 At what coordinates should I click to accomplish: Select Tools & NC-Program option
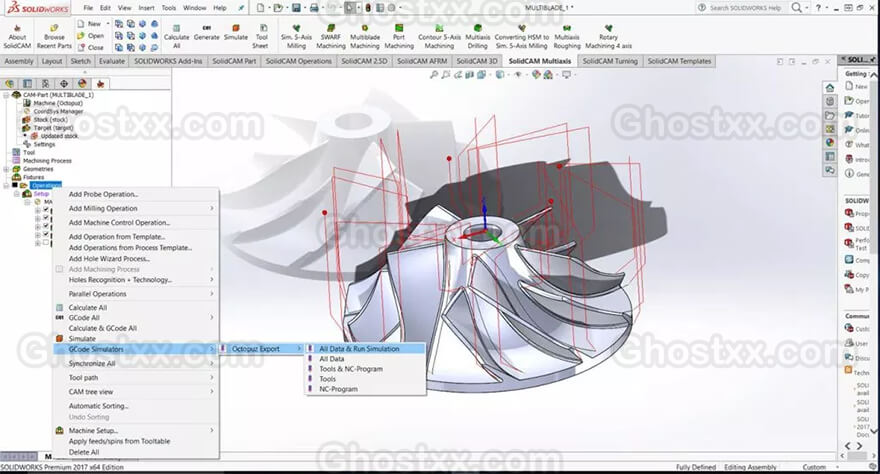pyautogui.click(x=365, y=369)
